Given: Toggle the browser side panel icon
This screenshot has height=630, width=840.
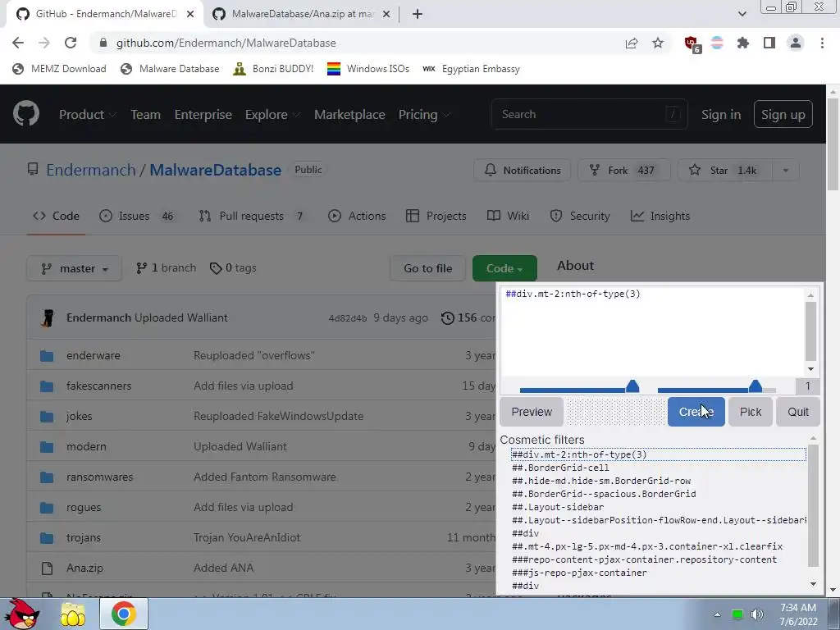Looking at the screenshot, I should coord(769,43).
